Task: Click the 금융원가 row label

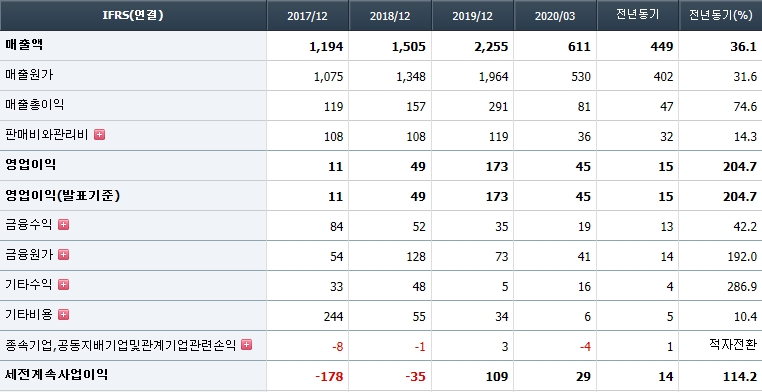Action: [29, 255]
